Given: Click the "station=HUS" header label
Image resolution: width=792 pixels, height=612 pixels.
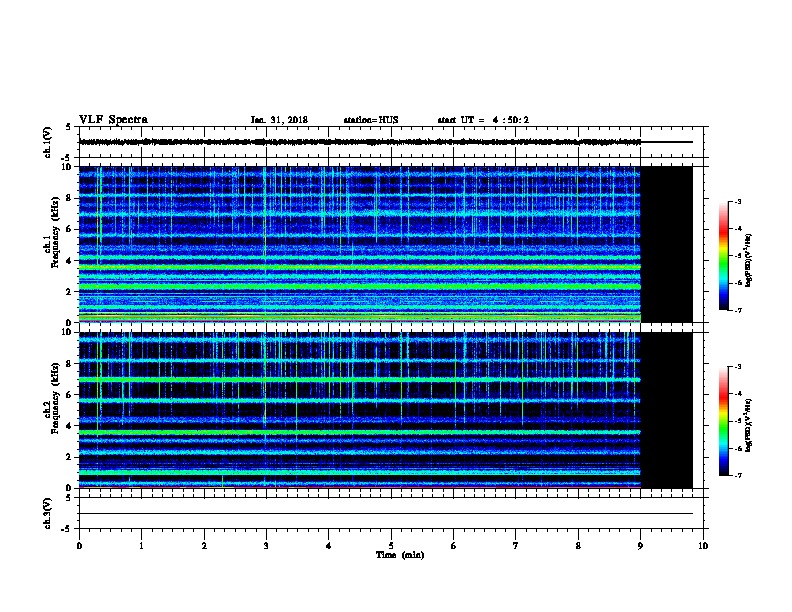Looking at the screenshot, I should (x=371, y=120).
